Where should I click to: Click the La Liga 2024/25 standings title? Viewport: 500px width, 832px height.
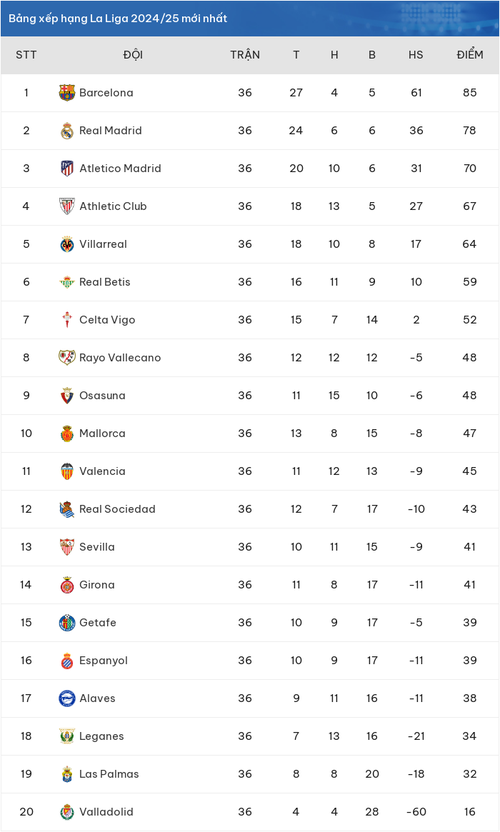click(118, 18)
